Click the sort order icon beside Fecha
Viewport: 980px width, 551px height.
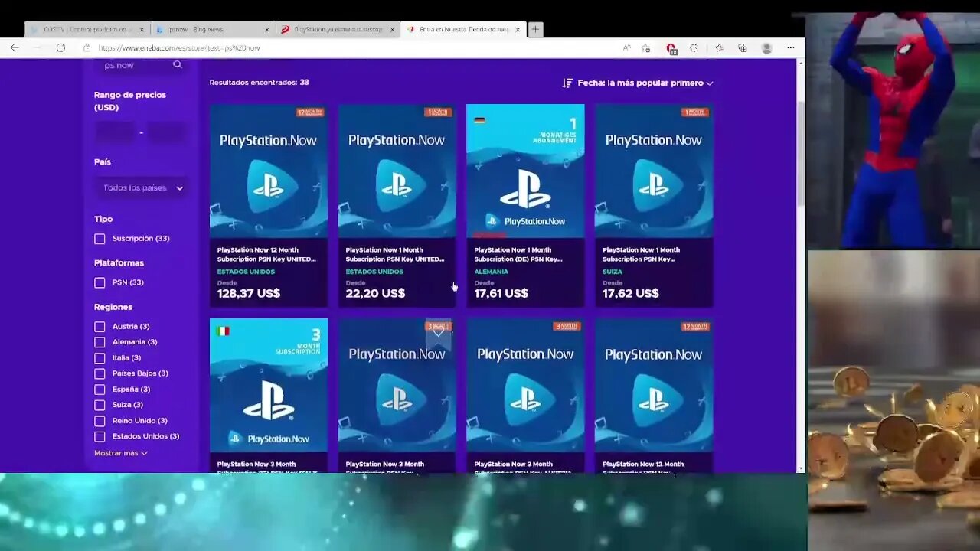(x=567, y=83)
